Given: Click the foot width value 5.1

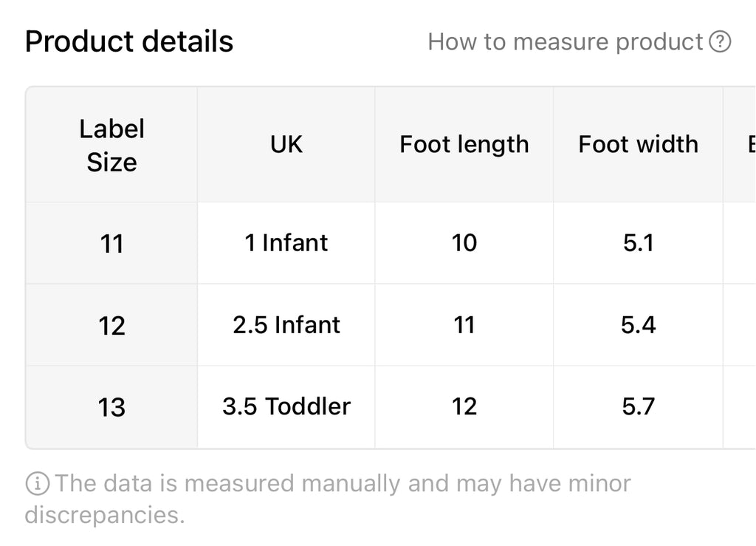Looking at the screenshot, I should [x=639, y=243].
